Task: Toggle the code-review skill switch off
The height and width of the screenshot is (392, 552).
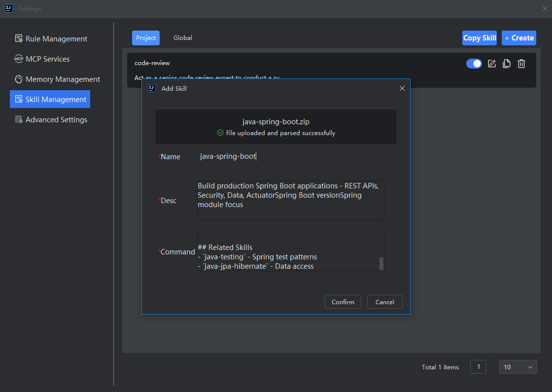Action: tap(474, 64)
